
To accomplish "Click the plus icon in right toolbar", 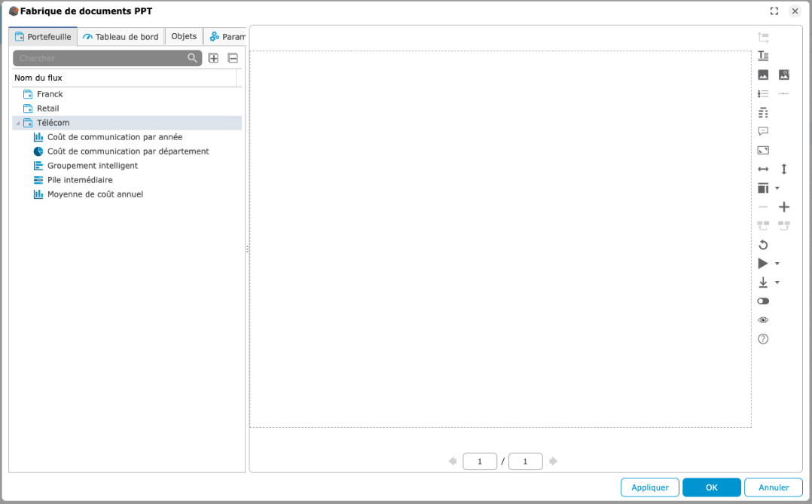I will coord(784,207).
